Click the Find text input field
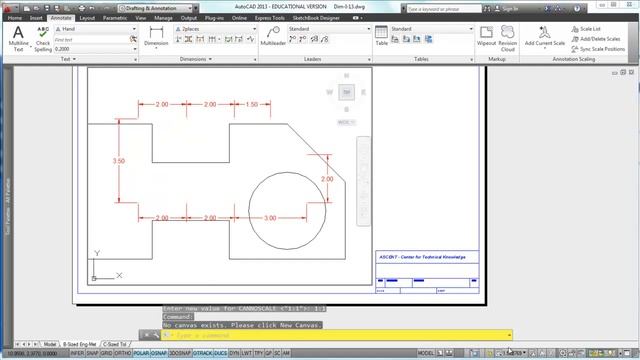This screenshot has width=640, height=360. coord(91,40)
